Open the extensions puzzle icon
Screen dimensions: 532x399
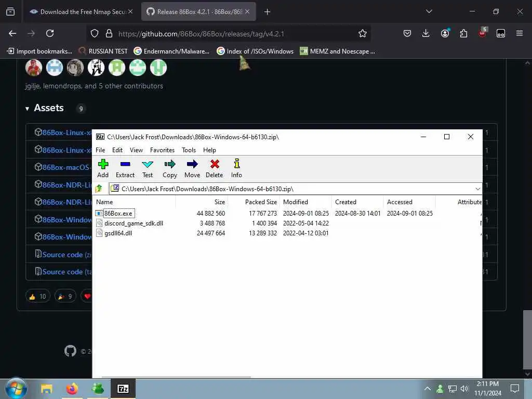(463, 33)
